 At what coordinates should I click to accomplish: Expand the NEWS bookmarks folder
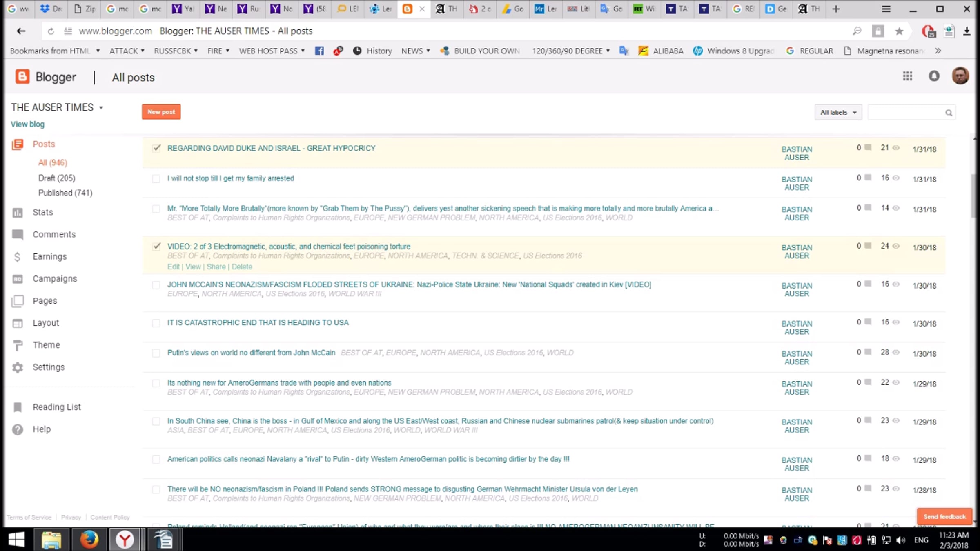(415, 51)
